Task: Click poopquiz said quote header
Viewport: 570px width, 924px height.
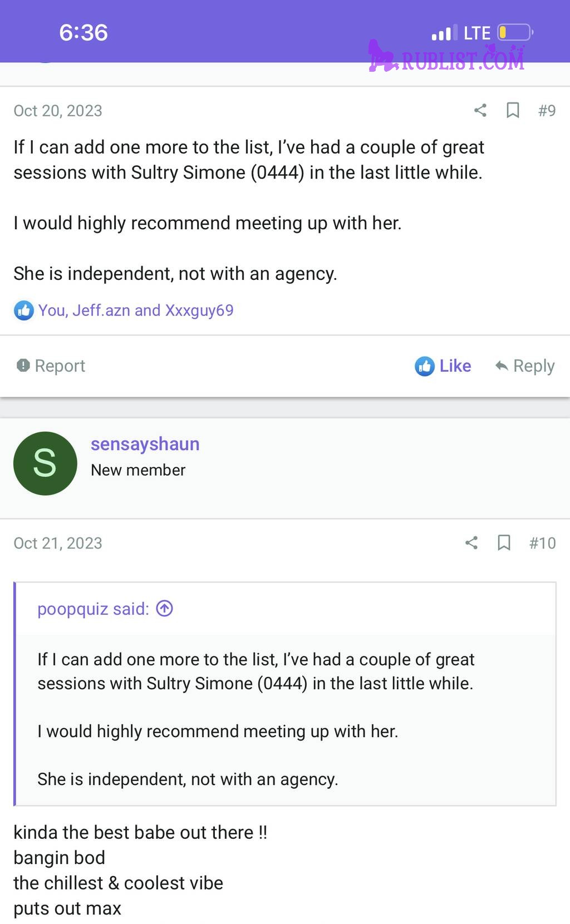Action: coord(93,609)
